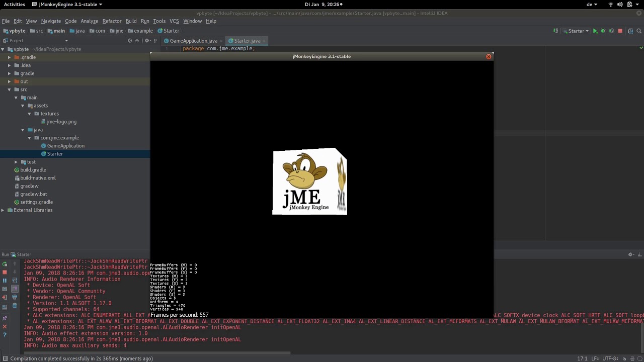
Task: Expand the .idea folder
Action: coord(9,65)
